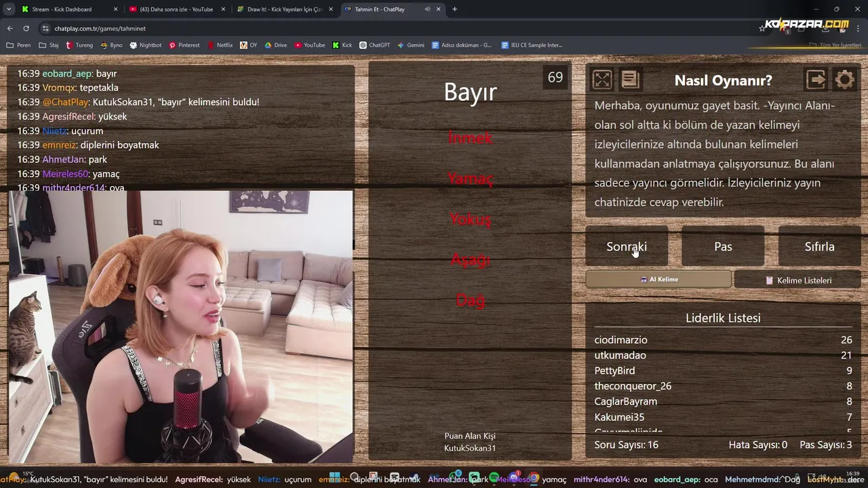Open the notes list icon beside fullscreen
Viewport: 868px width, 488px height.
pyautogui.click(x=630, y=80)
